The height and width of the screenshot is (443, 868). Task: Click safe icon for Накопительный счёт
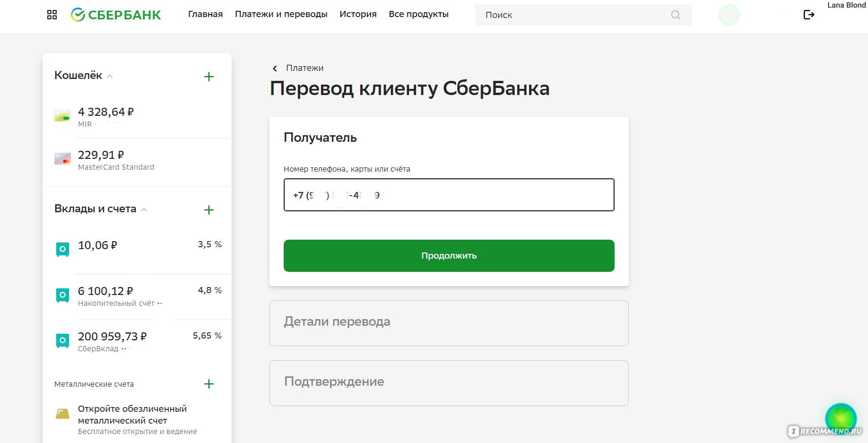62,295
